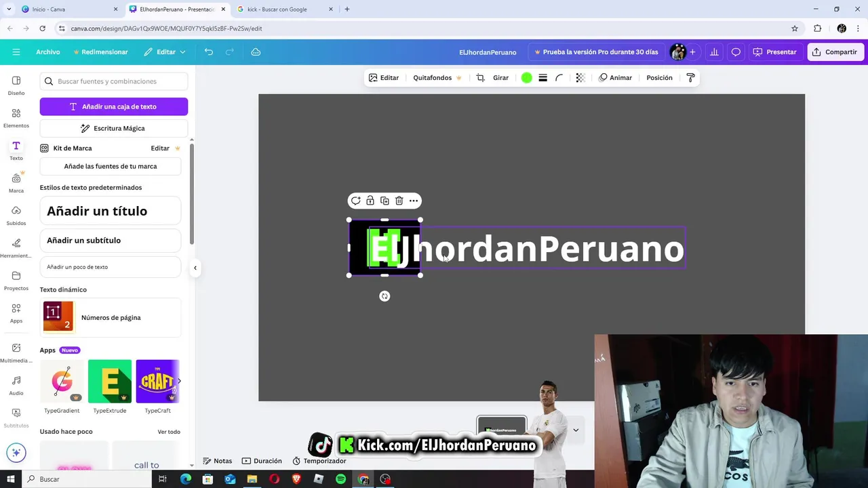The height and width of the screenshot is (488, 868).
Task: Click Añade las fuentes de tu marca
Action: point(111,166)
